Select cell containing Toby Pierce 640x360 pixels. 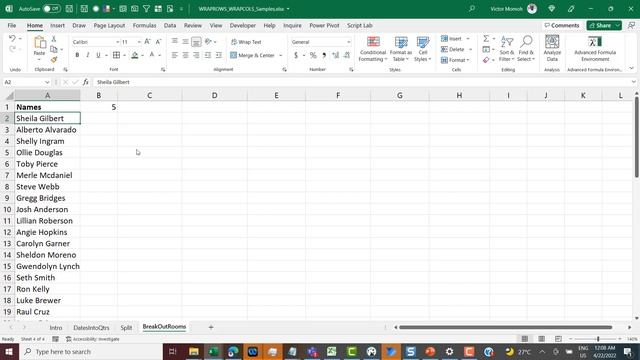click(47, 164)
